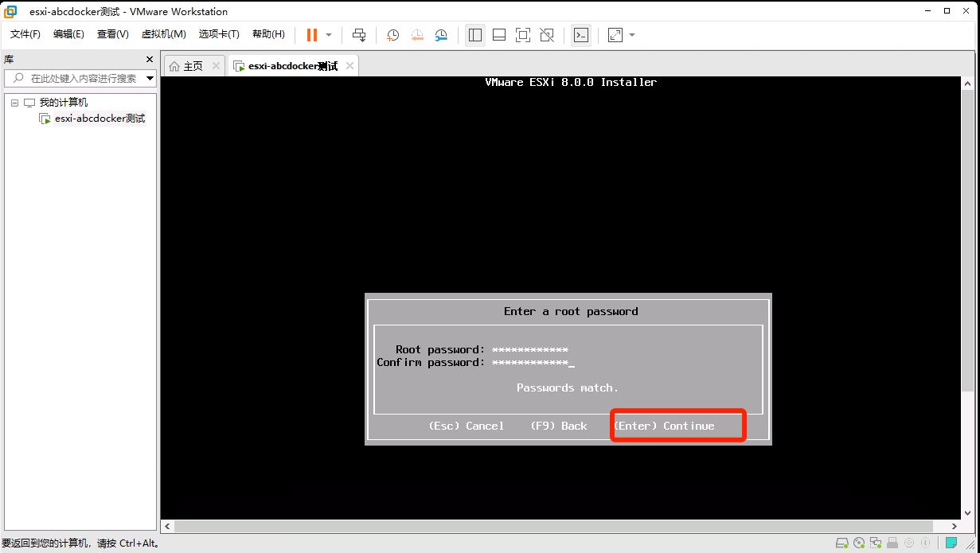Click the "Passwords match." message
Screen dimensions: 980x553
(x=568, y=387)
